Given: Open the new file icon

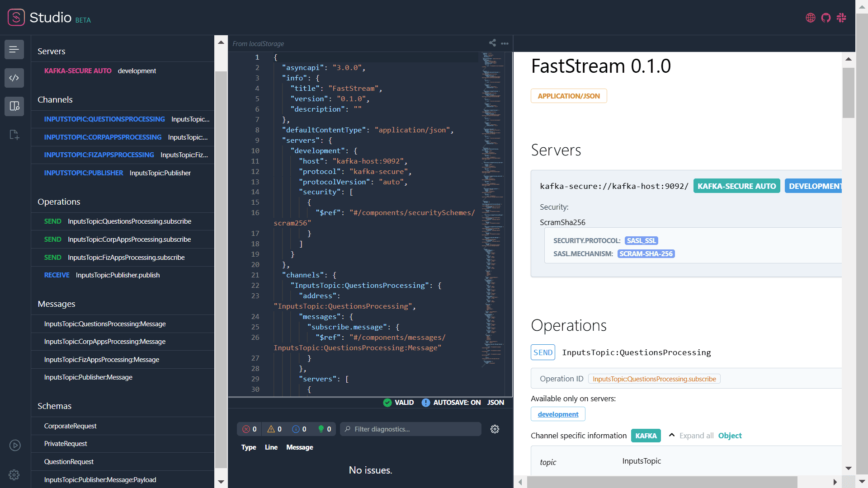Looking at the screenshot, I should [14, 135].
